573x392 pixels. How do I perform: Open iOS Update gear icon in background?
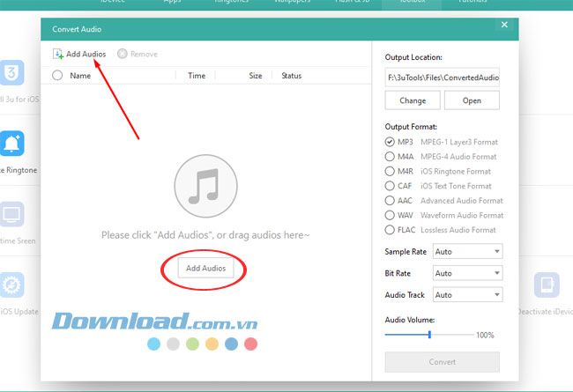tap(12, 285)
